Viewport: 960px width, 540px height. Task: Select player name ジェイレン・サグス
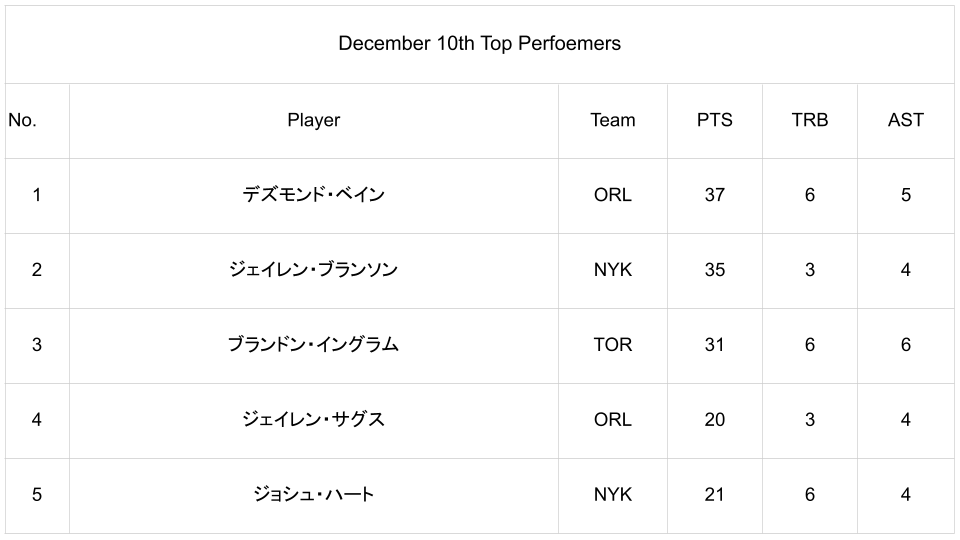coord(313,420)
